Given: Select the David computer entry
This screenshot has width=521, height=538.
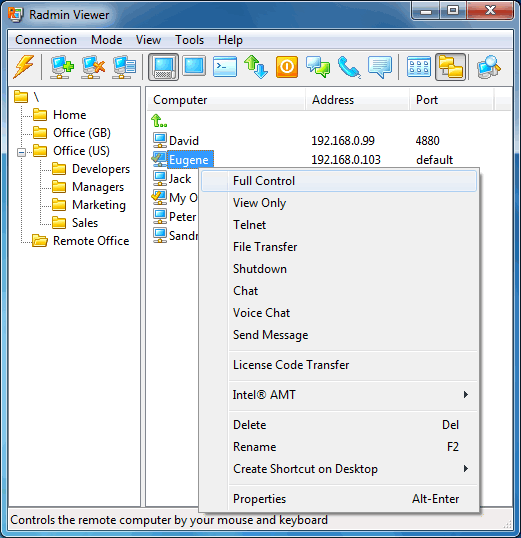Looking at the screenshot, I should click(184, 141).
